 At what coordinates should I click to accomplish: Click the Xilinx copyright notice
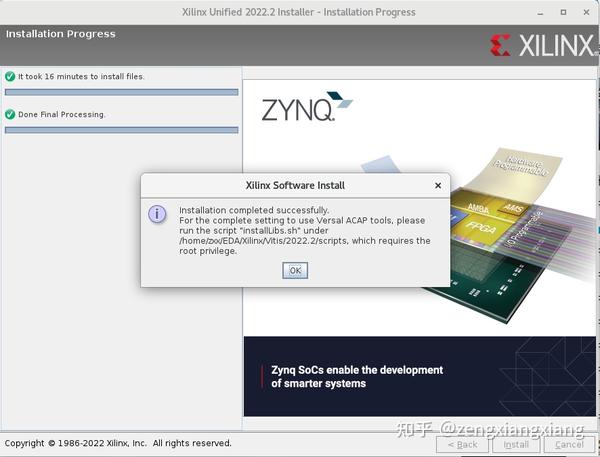[x=118, y=443]
